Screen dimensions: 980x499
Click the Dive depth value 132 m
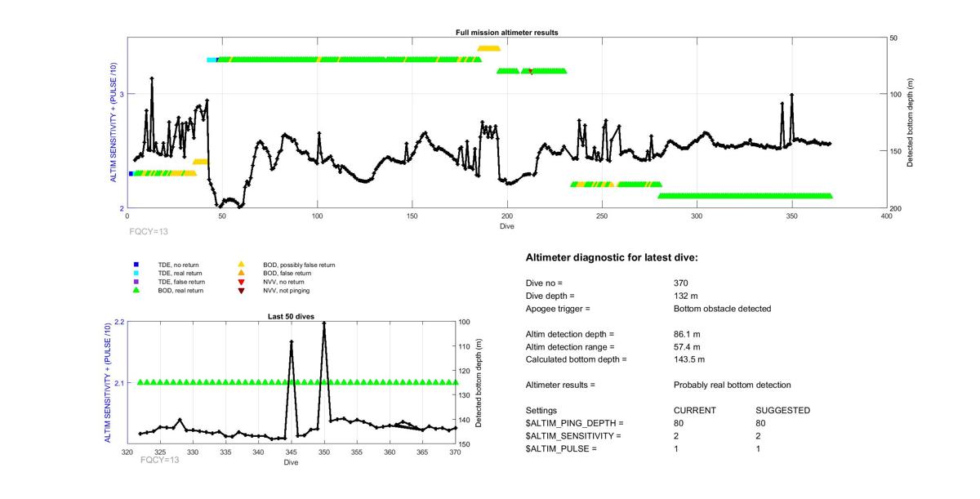click(x=688, y=296)
